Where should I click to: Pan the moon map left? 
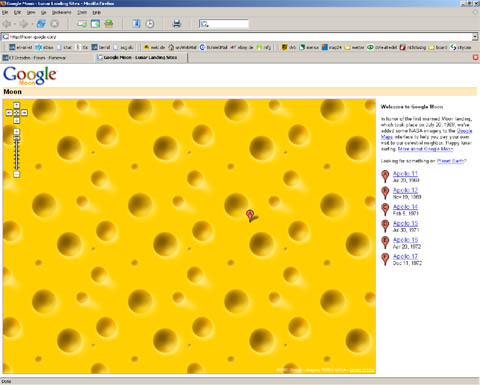tap(9, 113)
